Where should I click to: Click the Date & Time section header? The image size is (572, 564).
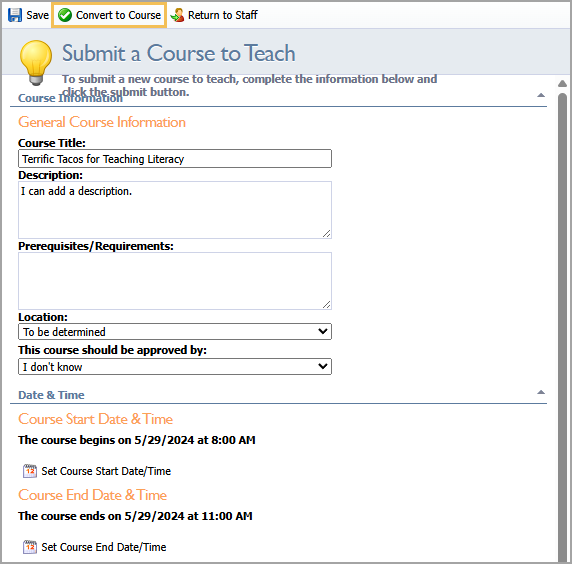click(51, 395)
